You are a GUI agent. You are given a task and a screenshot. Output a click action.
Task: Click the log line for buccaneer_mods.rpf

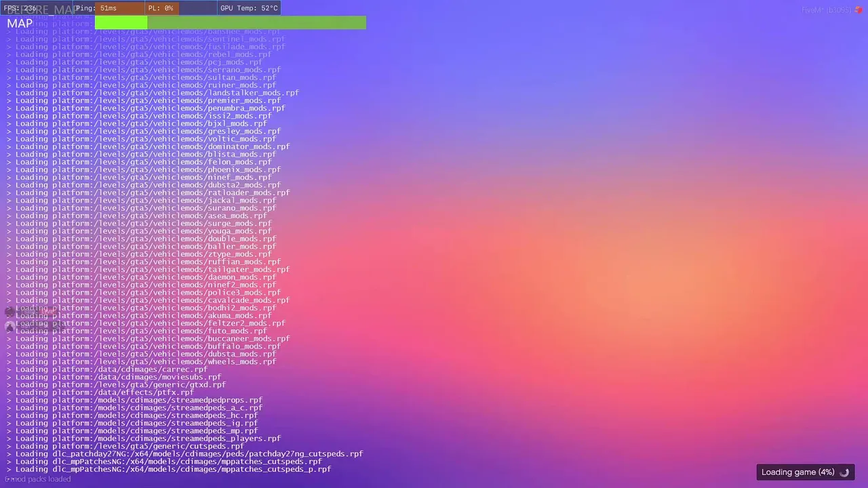tap(148, 338)
